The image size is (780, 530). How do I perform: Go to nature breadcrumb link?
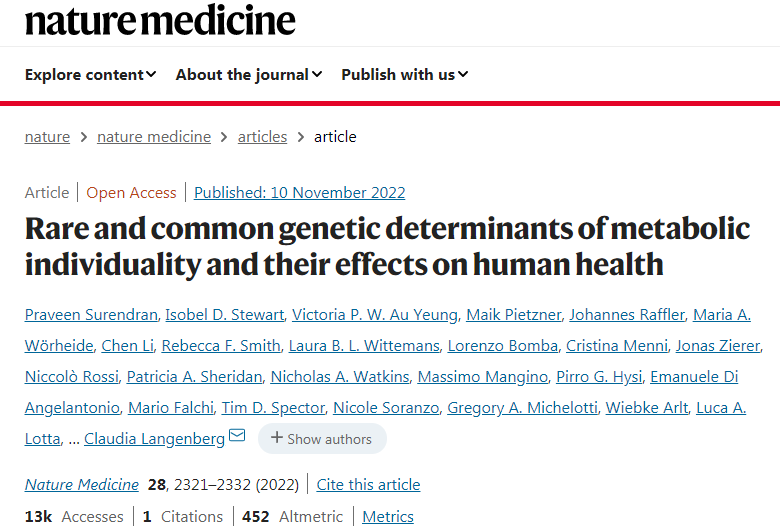(x=47, y=137)
